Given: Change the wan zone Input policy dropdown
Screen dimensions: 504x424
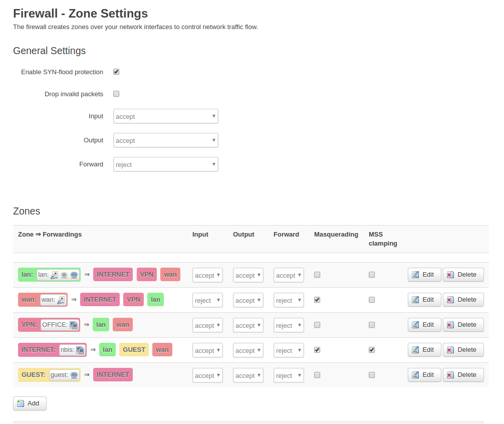Looking at the screenshot, I should pos(207,300).
